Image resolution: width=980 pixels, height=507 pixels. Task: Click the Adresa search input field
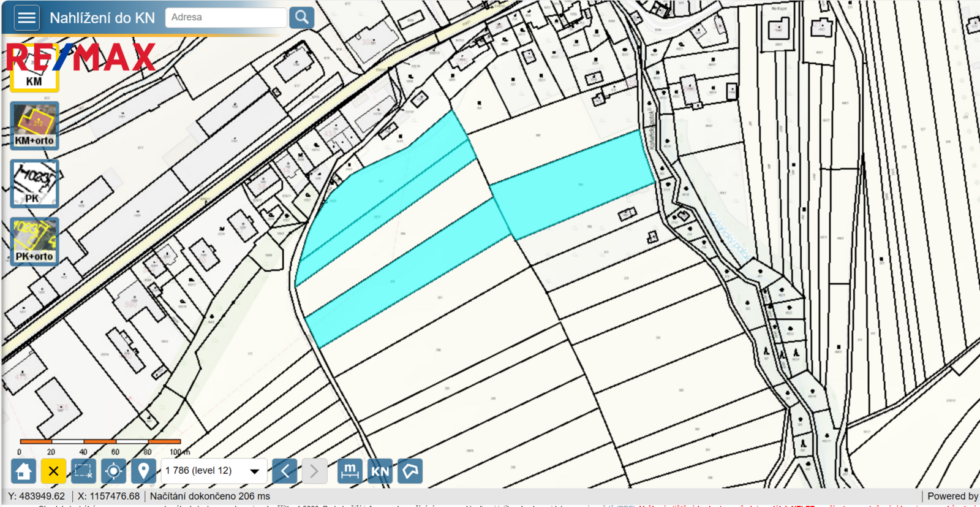tap(226, 17)
